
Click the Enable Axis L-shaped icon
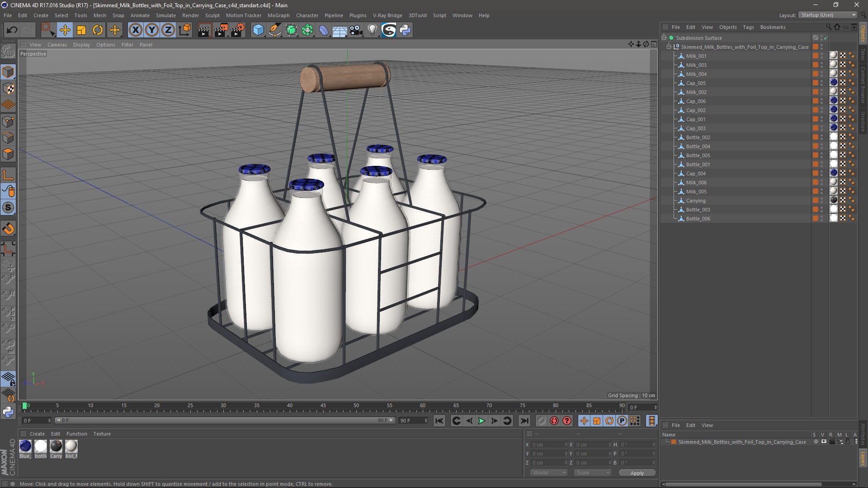click(8, 175)
